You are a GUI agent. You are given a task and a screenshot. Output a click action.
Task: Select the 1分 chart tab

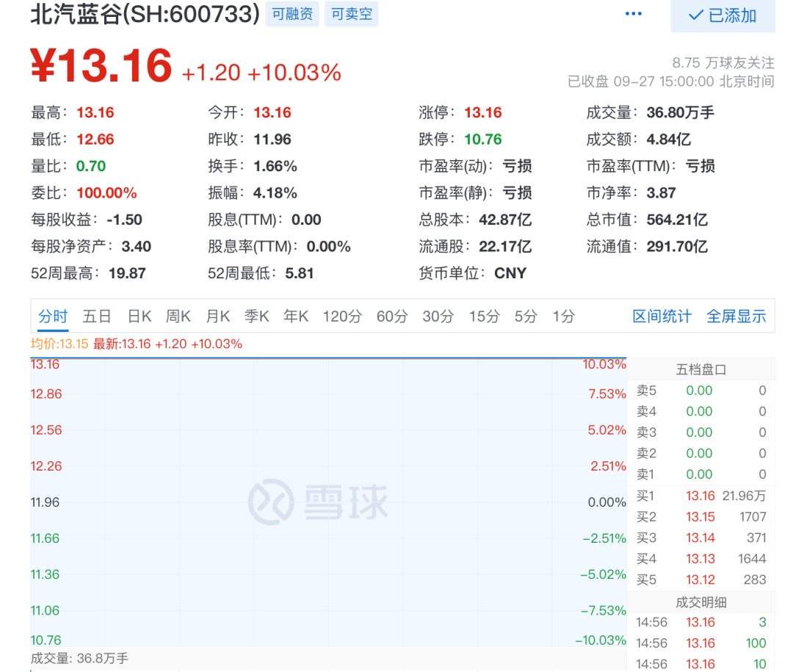(563, 317)
